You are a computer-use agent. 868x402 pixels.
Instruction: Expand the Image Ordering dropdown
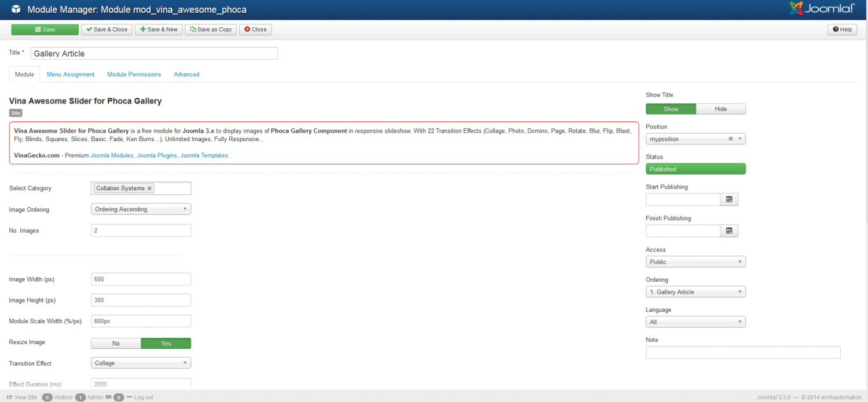tap(141, 209)
